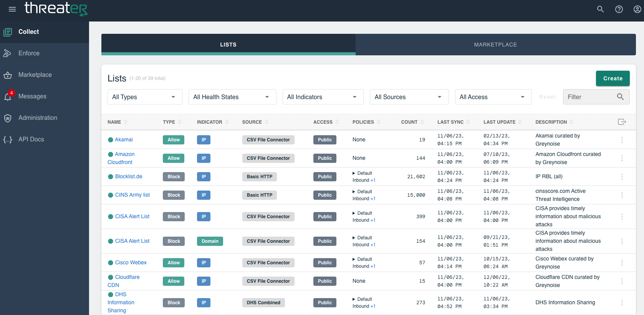Viewport: 644px width, 315px height.
Task: Sort by DESCRIPTION column arrows
Action: (571, 122)
